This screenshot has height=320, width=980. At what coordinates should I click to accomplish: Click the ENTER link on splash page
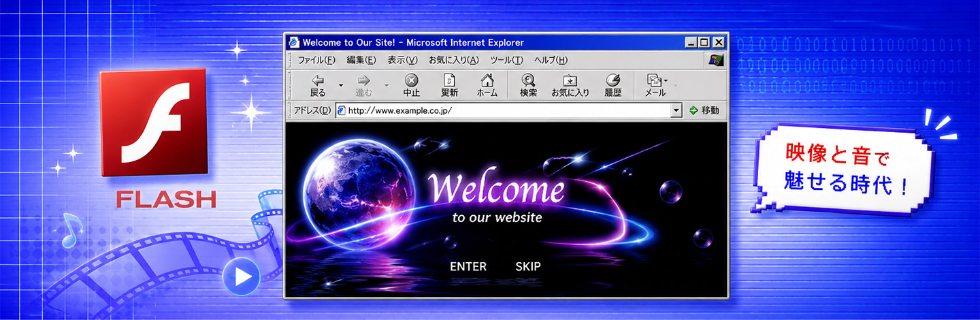468,266
